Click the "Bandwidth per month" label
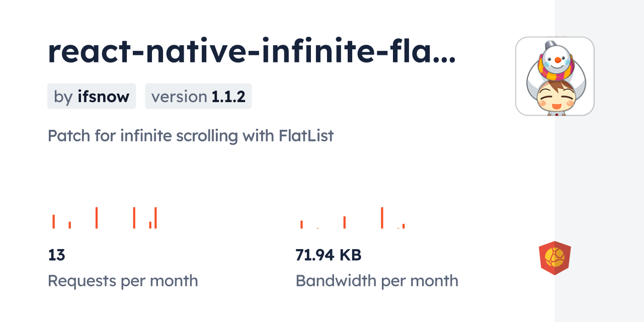Screen dimensions: 644x322 [377, 281]
